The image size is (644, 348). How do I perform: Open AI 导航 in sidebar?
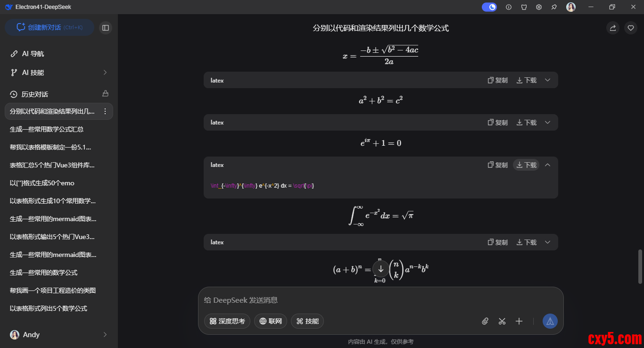point(33,54)
